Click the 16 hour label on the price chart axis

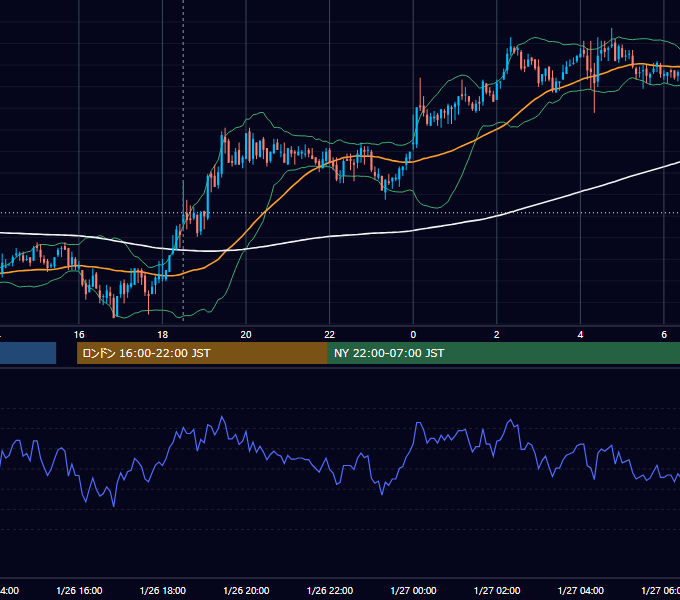click(79, 335)
